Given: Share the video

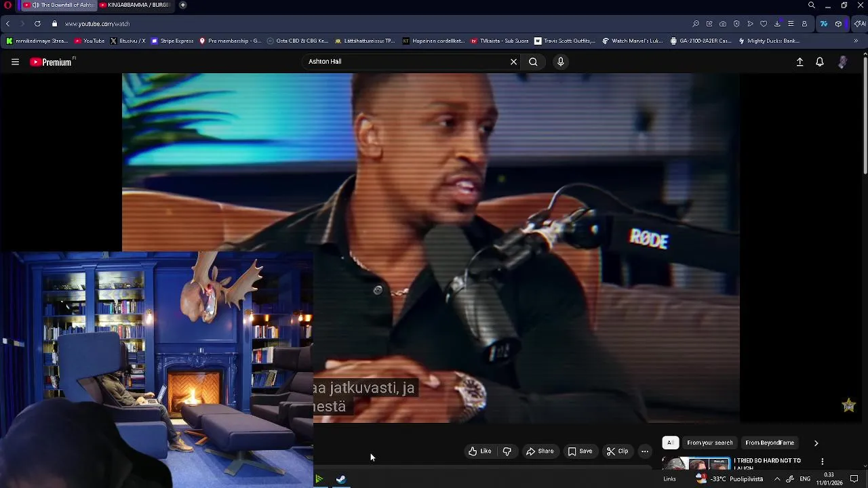Looking at the screenshot, I should pyautogui.click(x=540, y=451).
